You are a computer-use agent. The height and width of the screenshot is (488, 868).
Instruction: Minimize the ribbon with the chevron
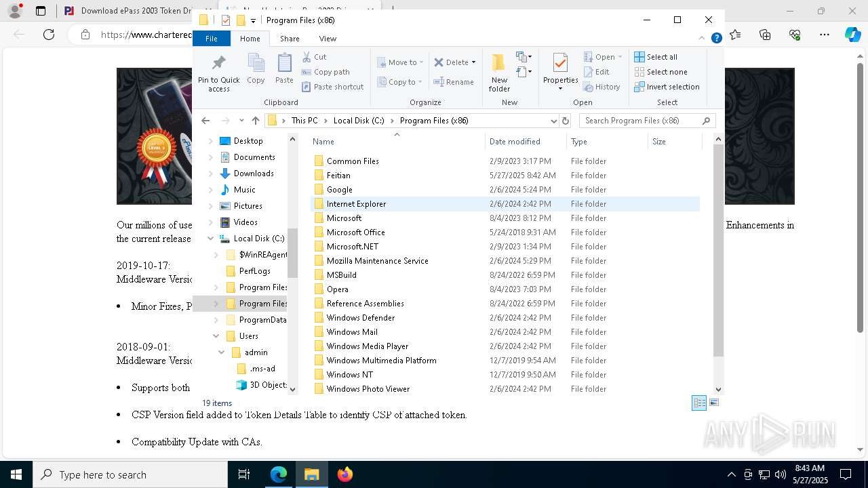[702, 39]
